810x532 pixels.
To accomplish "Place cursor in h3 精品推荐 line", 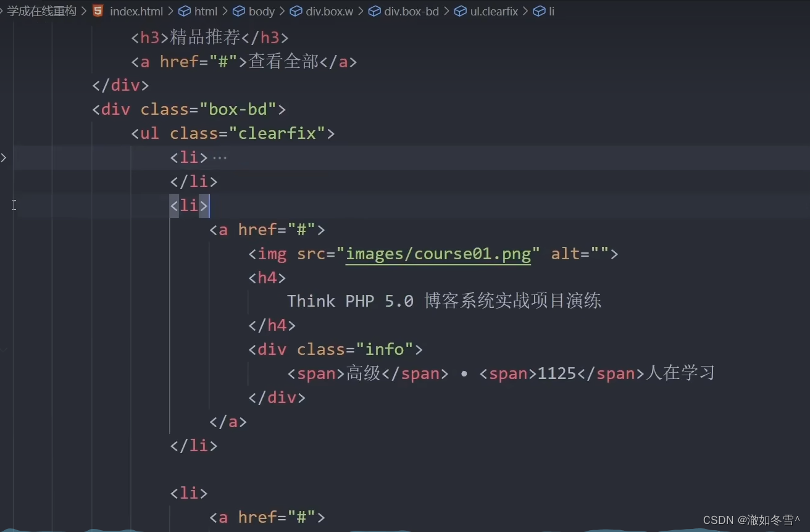I will (x=210, y=38).
